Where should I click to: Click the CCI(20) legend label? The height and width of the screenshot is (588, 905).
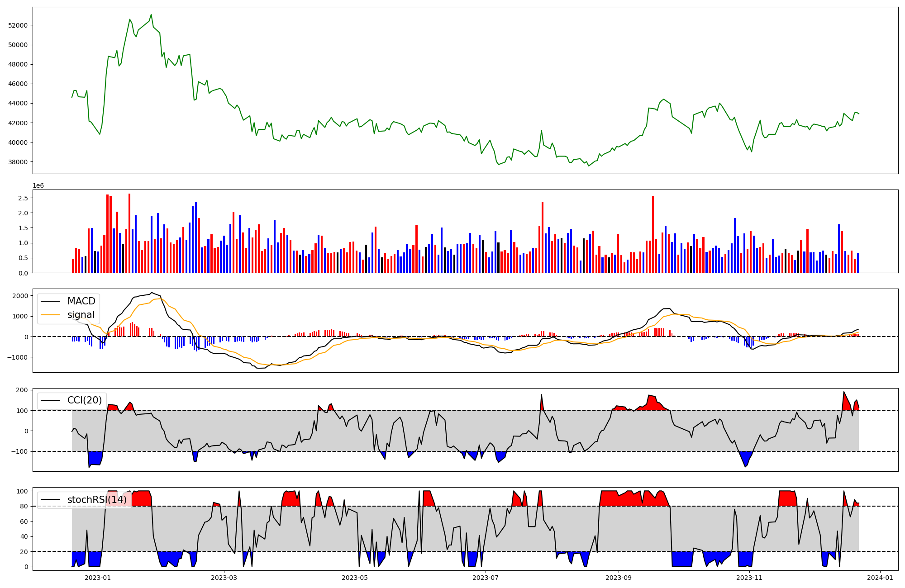[85, 400]
